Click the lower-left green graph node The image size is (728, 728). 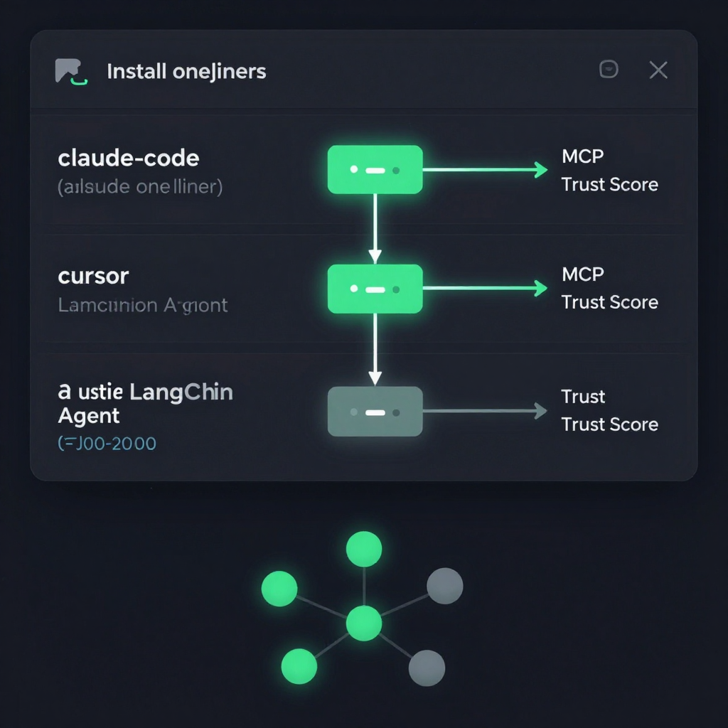(x=299, y=666)
